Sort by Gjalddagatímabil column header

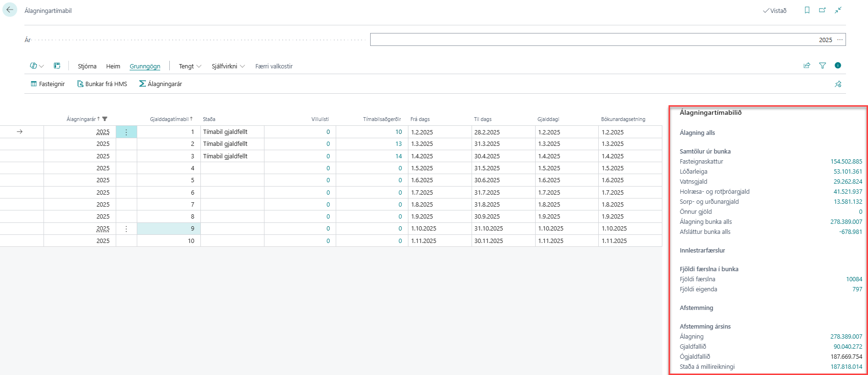click(x=168, y=119)
